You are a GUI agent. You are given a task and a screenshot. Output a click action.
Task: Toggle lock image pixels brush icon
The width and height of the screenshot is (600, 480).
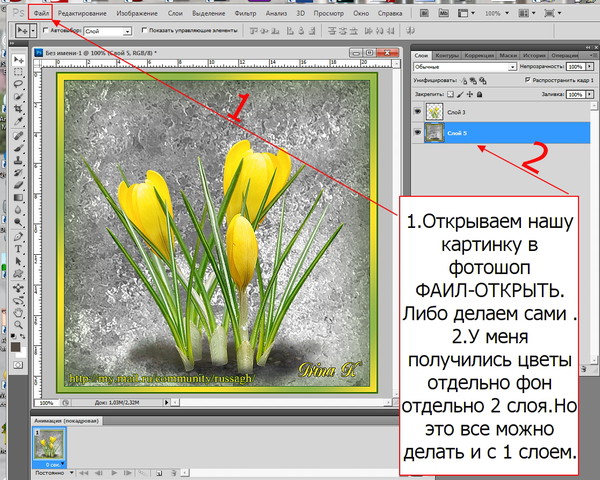[x=460, y=94]
